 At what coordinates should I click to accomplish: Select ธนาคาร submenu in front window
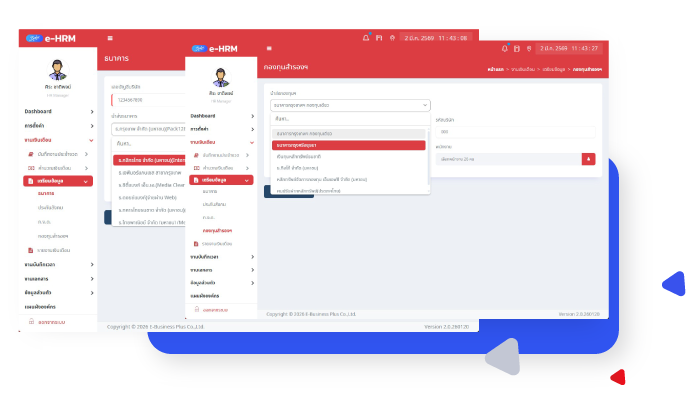[x=210, y=191]
